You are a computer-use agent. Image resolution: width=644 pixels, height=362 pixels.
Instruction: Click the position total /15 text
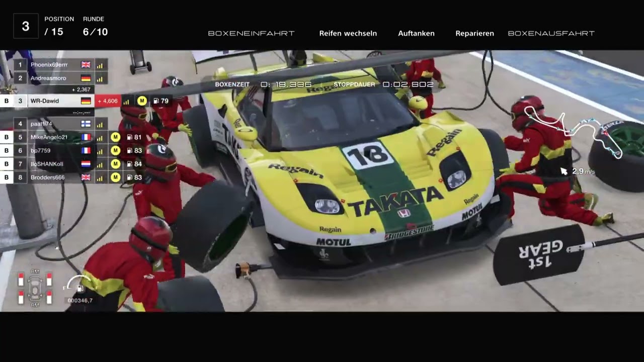click(x=54, y=32)
